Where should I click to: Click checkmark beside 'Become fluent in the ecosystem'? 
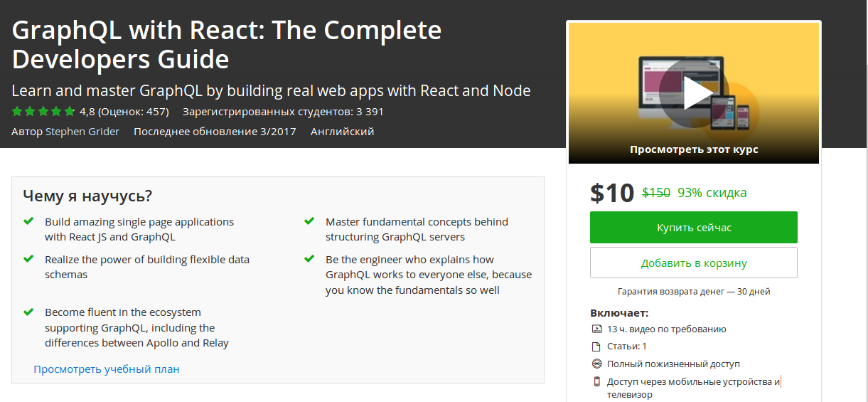click(28, 312)
